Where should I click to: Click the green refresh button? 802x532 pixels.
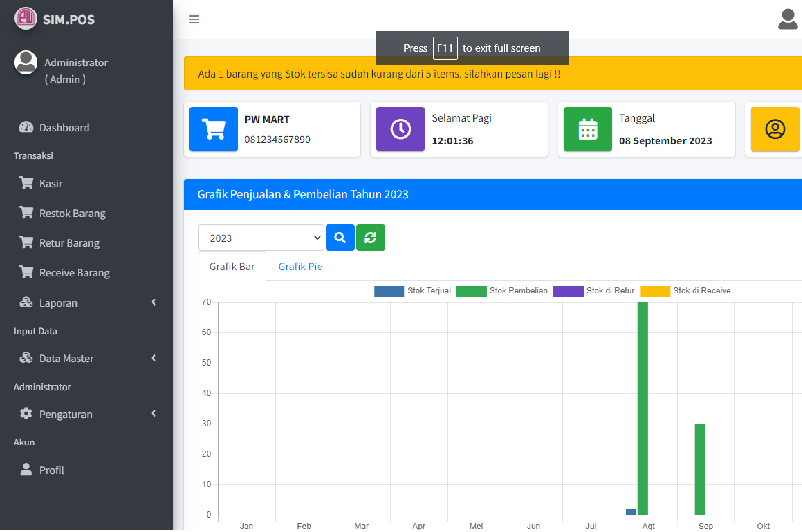tap(370, 238)
